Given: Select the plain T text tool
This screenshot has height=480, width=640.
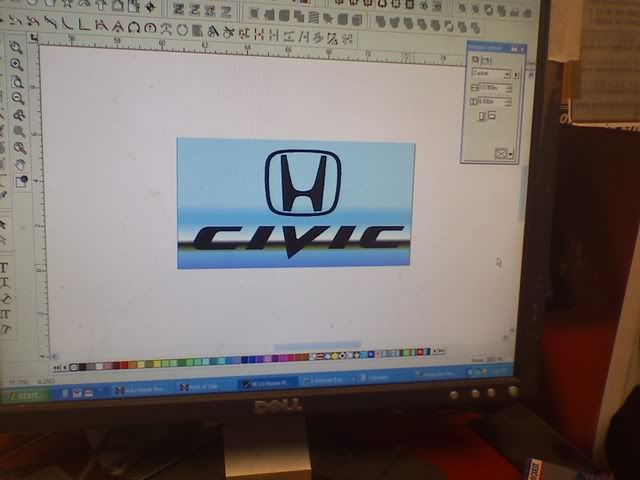Looking at the screenshot, I should pos(4,267).
